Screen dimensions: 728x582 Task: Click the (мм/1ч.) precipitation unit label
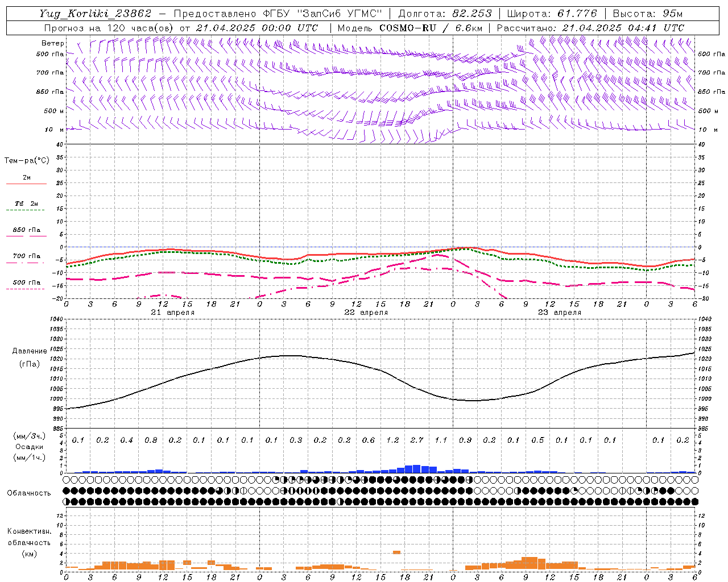pyautogui.click(x=30, y=458)
